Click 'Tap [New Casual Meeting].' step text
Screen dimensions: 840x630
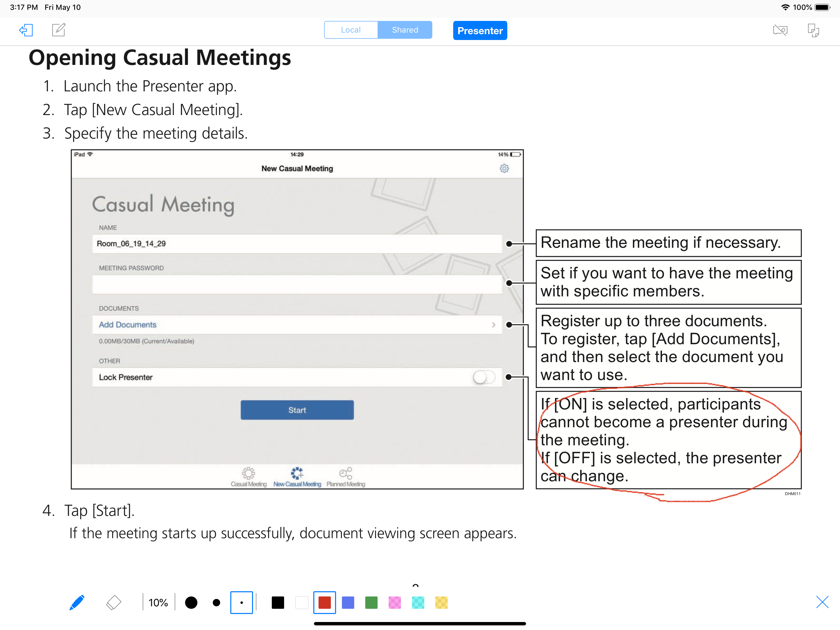pyautogui.click(x=153, y=110)
